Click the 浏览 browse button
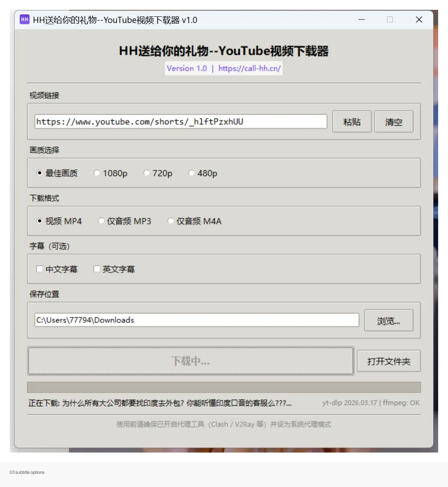The height and width of the screenshot is (487, 448). click(x=389, y=320)
